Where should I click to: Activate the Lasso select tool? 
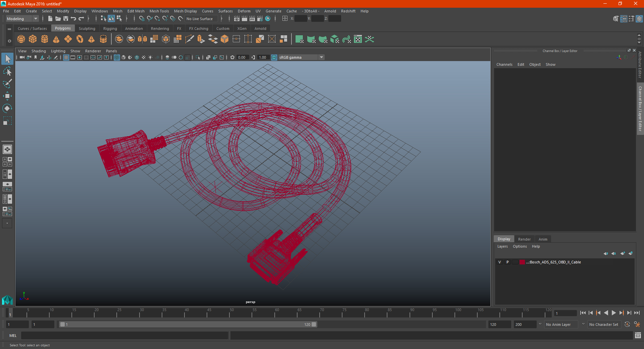(7, 71)
